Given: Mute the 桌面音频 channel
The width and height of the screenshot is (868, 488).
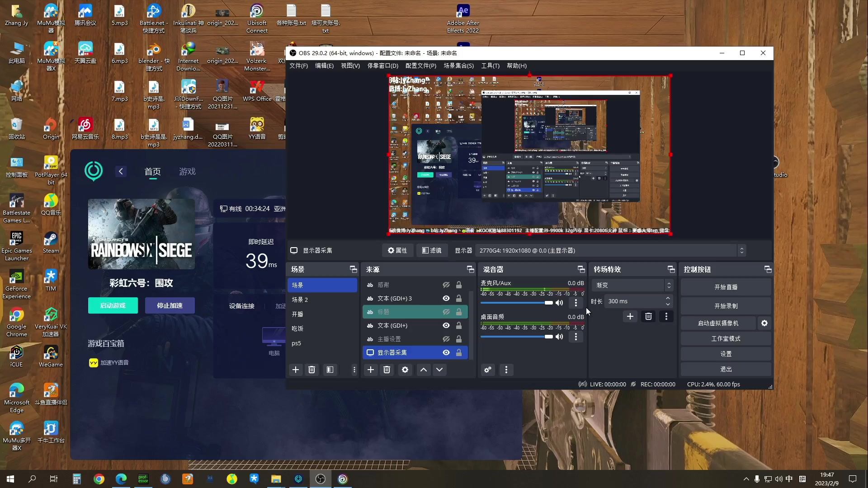Looking at the screenshot, I should click(x=560, y=337).
